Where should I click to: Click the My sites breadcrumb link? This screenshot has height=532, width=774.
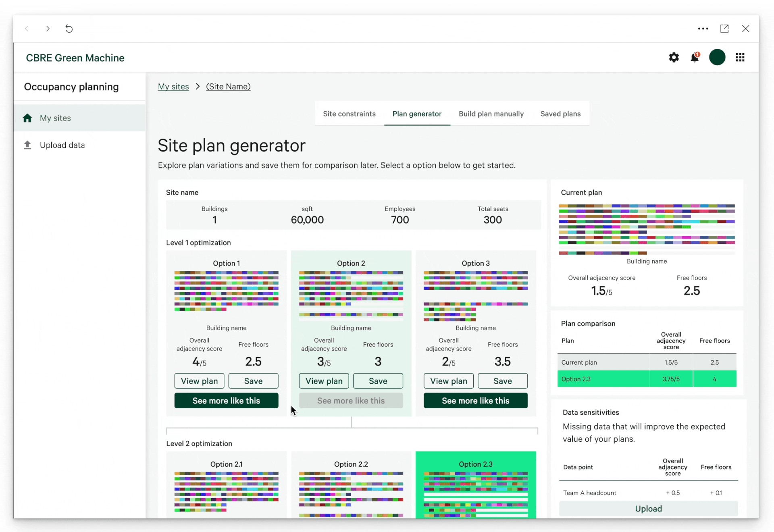click(173, 87)
